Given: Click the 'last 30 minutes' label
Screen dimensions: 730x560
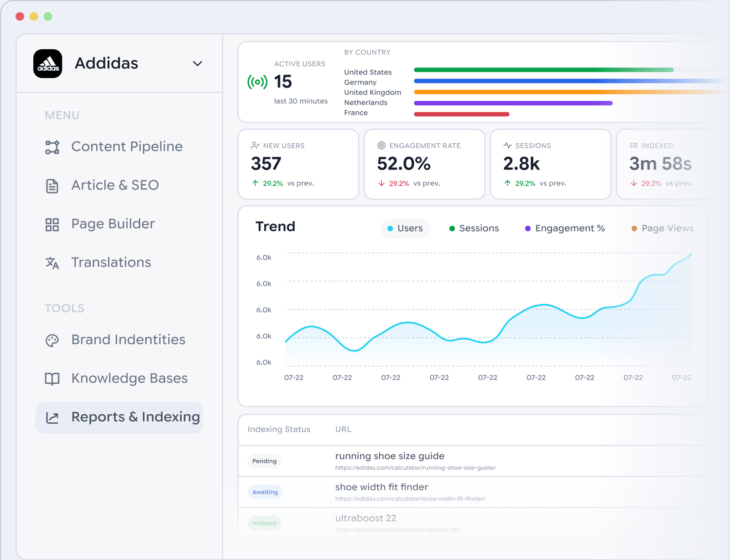Looking at the screenshot, I should [301, 101].
